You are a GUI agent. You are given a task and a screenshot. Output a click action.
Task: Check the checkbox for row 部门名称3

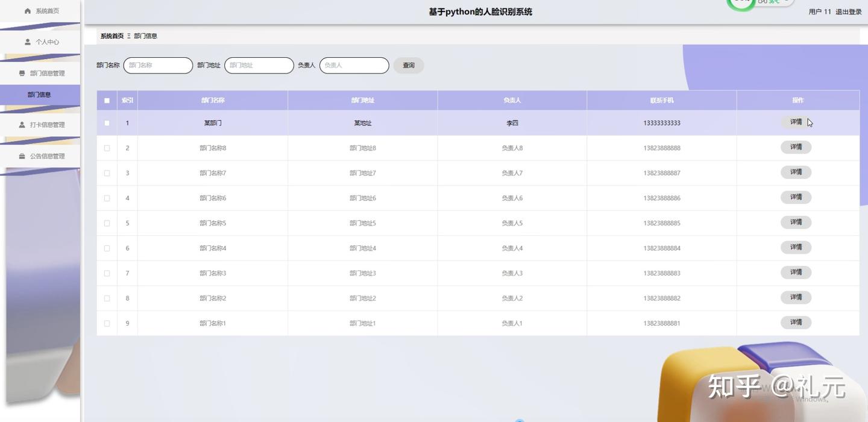pos(107,273)
